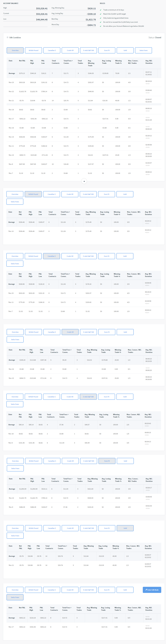Click the checkmark next to the Daily Loss Limit rule
The height and width of the screenshot is (644, 166).
(101, 22)
